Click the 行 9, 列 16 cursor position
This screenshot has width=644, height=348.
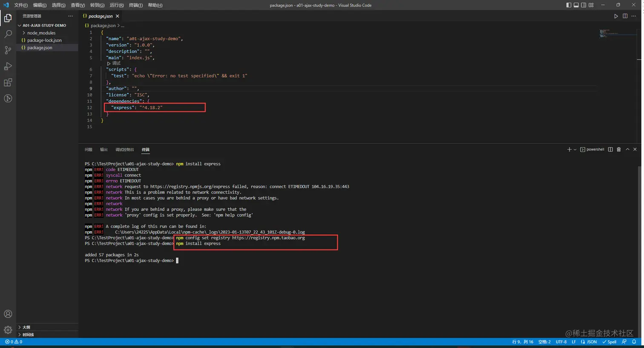pyautogui.click(x=523, y=342)
